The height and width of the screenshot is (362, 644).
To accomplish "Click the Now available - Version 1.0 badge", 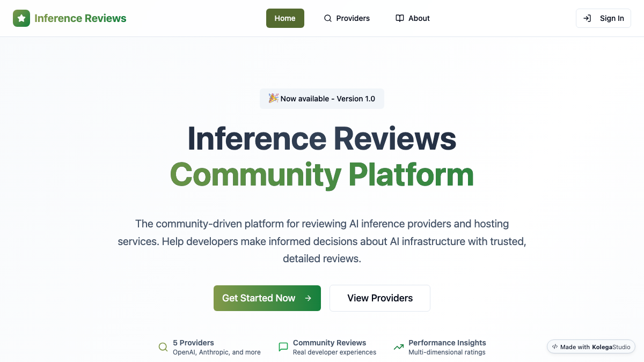I will click(x=322, y=99).
